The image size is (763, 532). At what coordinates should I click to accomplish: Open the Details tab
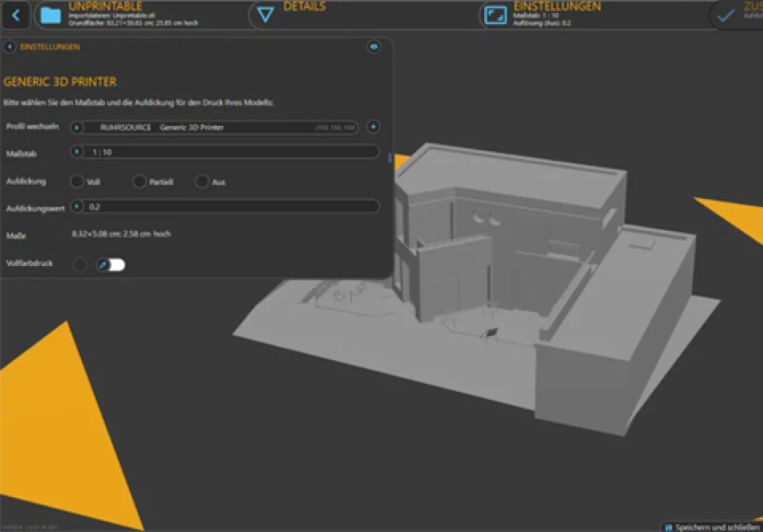click(x=305, y=6)
